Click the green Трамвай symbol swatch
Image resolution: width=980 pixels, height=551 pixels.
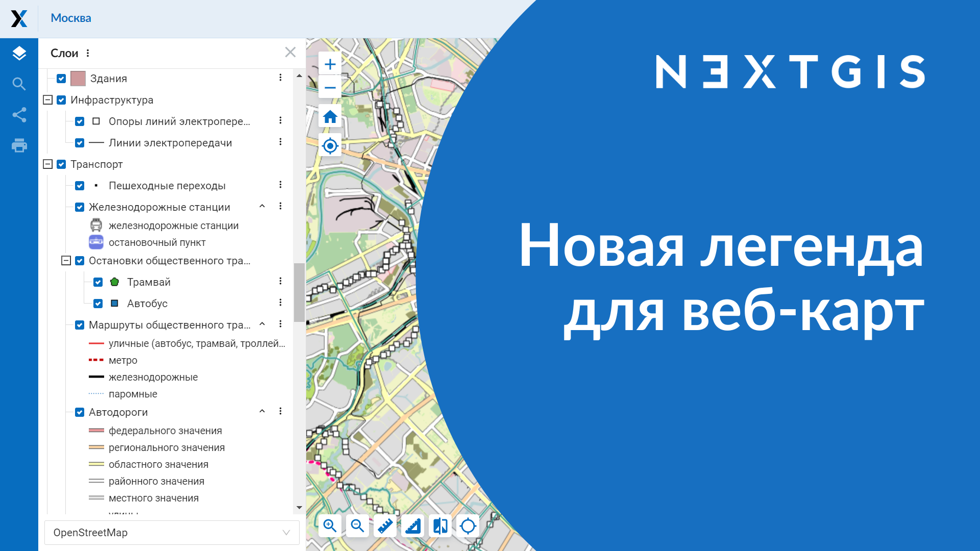[114, 282]
